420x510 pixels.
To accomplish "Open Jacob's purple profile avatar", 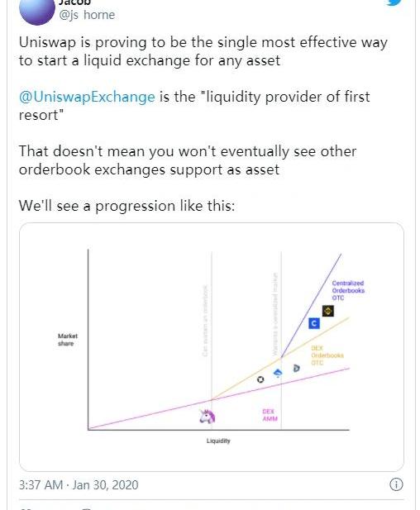I will coord(37,11).
